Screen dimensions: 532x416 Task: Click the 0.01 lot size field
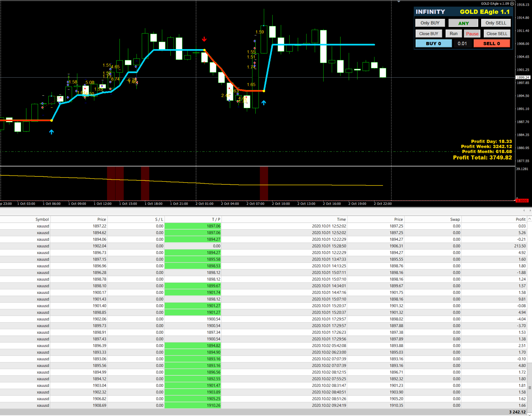point(462,43)
